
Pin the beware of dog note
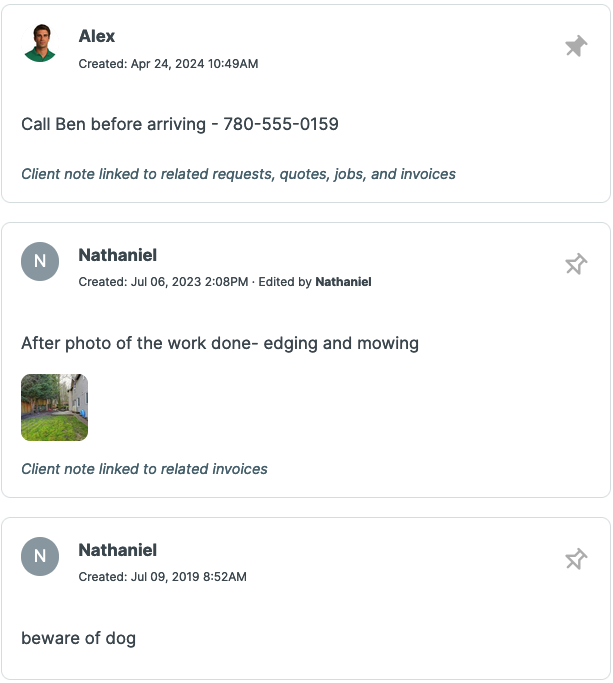click(x=576, y=559)
